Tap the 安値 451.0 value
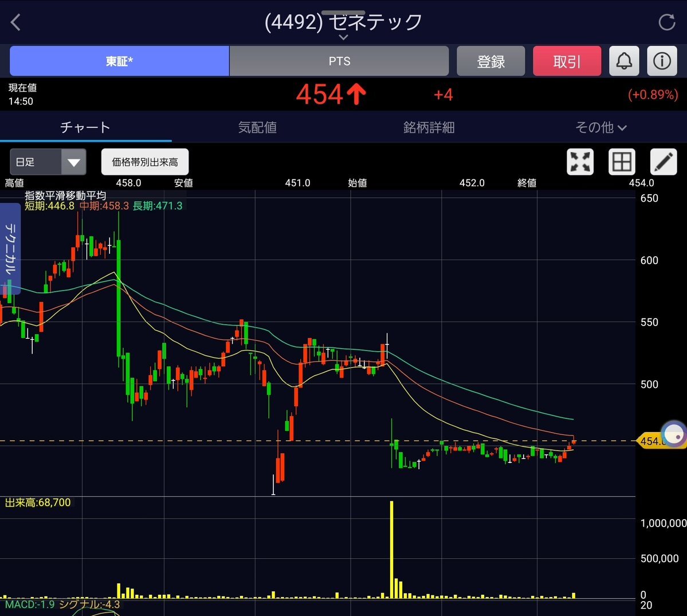Viewport: 687px width, 616px height. (297, 183)
